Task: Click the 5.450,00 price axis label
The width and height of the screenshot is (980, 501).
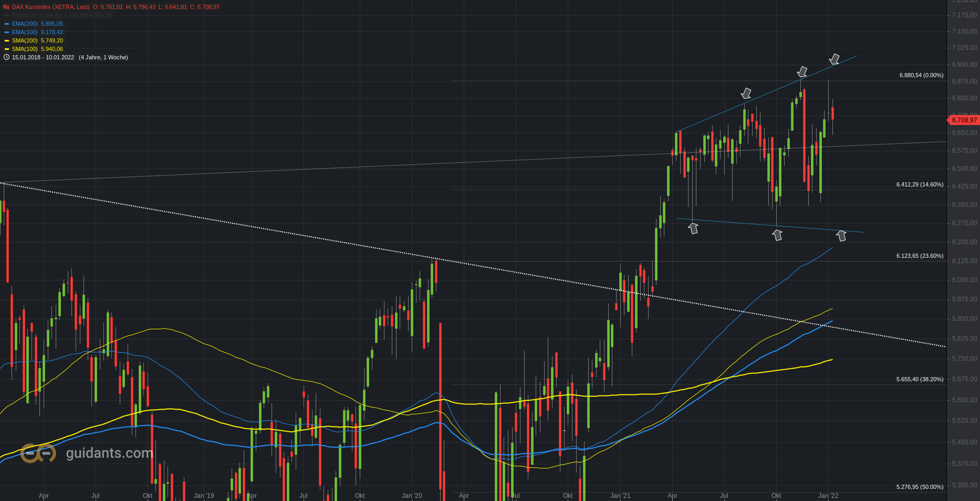Action: (x=964, y=442)
